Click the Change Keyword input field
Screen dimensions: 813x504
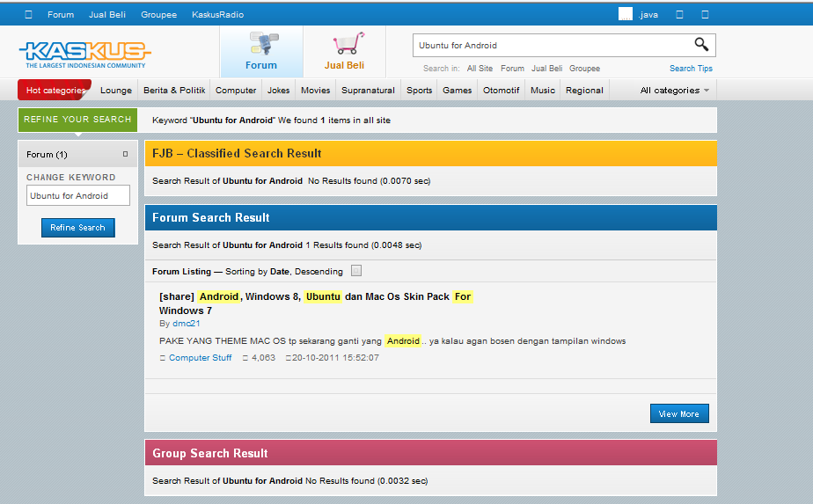(78, 195)
